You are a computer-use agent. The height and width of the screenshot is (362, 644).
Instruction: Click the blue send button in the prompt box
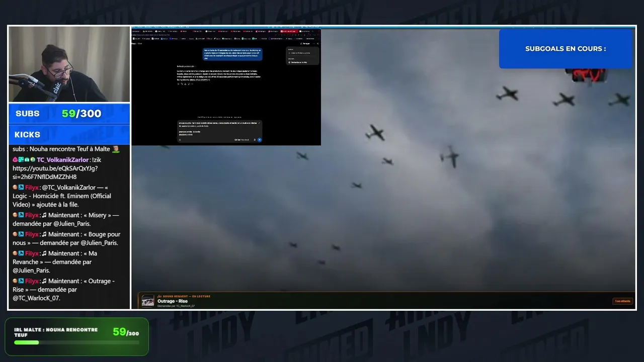coord(260,140)
